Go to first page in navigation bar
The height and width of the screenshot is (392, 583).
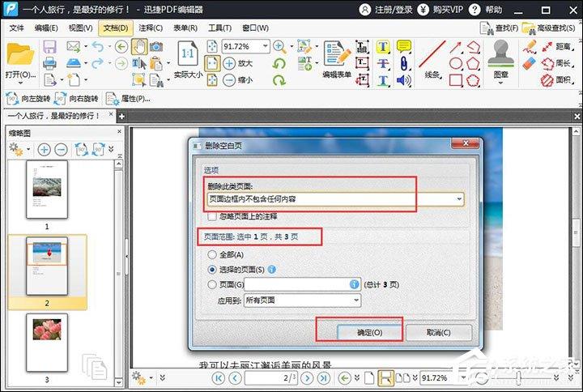point(219,378)
